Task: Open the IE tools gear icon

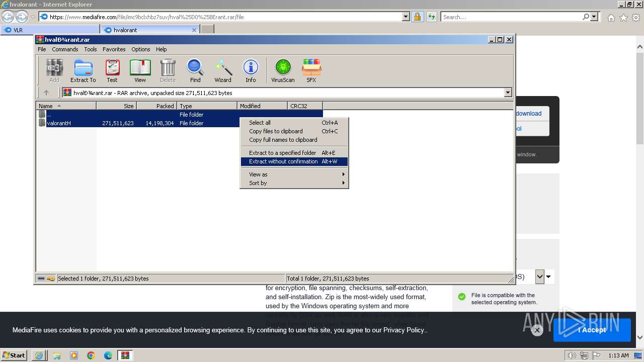Action: click(x=636, y=18)
